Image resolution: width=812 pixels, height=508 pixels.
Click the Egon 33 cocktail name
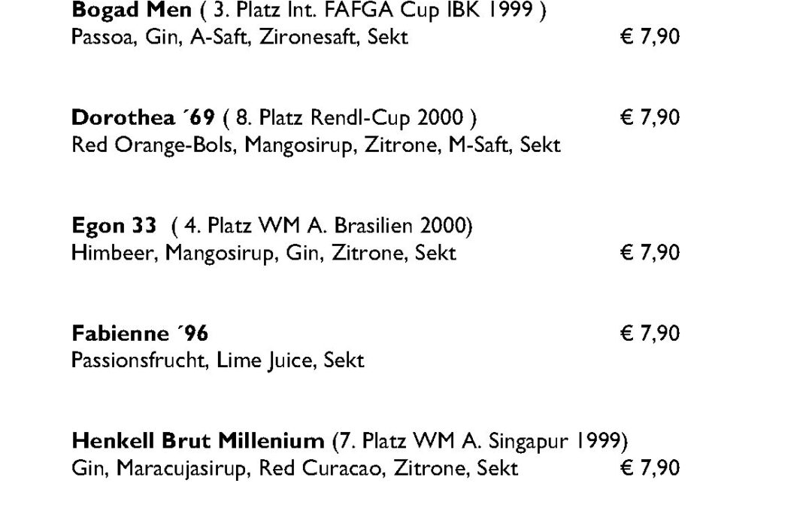pyautogui.click(x=114, y=226)
